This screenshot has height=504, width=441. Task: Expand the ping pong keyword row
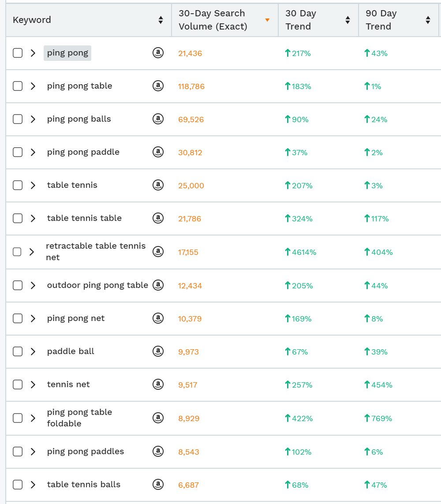(x=33, y=53)
